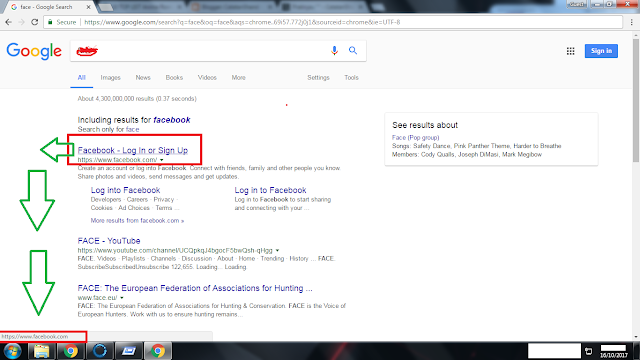Click the browser forward arrow
640x360 pixels.
click(21, 22)
